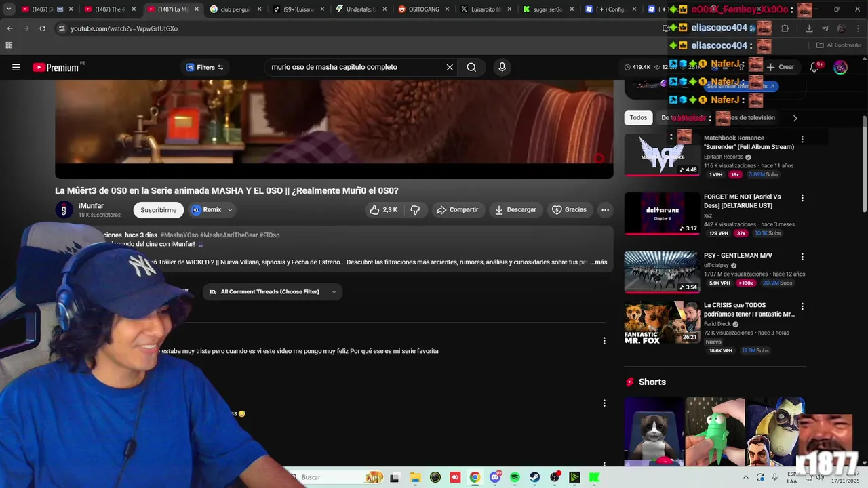
Task: Switch to the sugar_ser0 browser tab
Action: click(x=548, y=9)
